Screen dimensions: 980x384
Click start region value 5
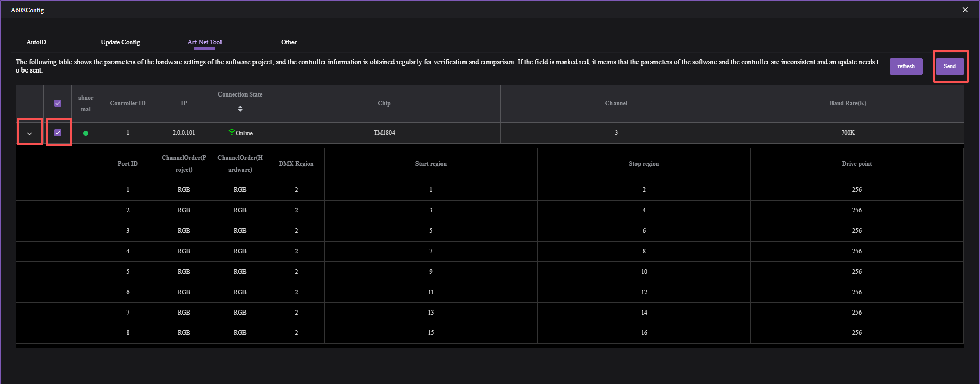pyautogui.click(x=431, y=231)
